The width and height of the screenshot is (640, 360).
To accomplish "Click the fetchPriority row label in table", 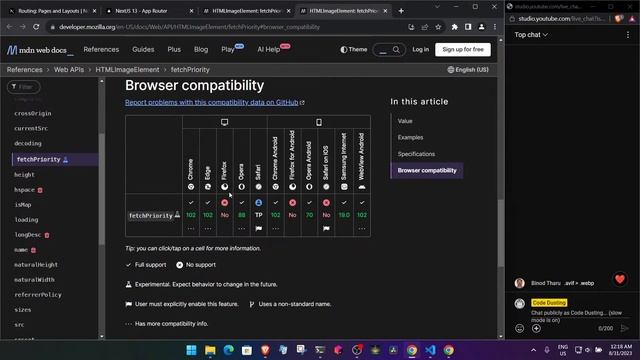I will pyautogui.click(x=154, y=215).
